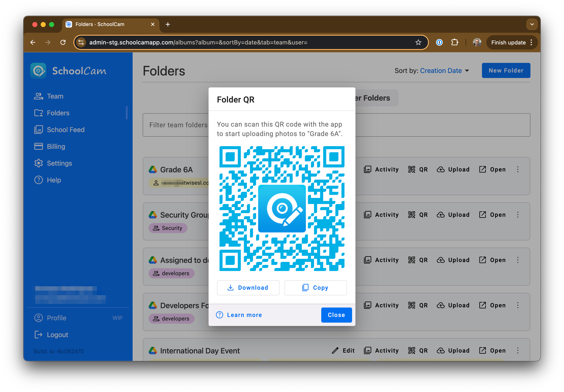Image resolution: width=564 pixels, height=392 pixels.
Task: Copy the QR code to clipboard
Action: pyautogui.click(x=315, y=288)
